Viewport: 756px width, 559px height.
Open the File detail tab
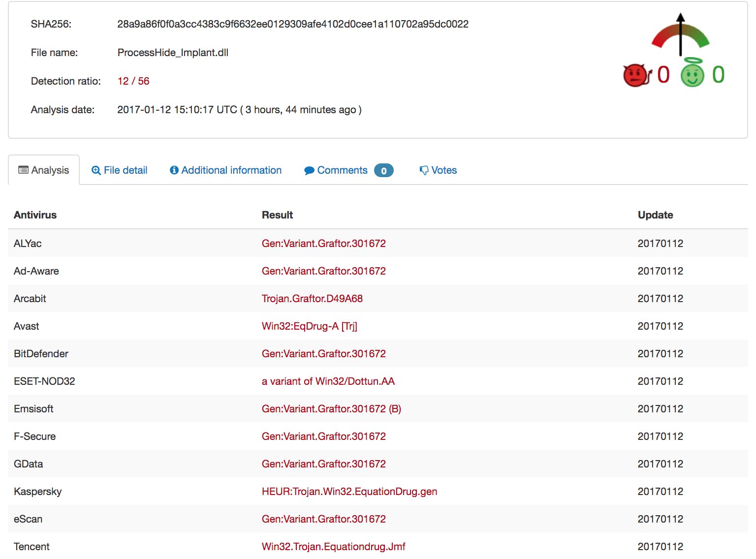pyautogui.click(x=126, y=170)
